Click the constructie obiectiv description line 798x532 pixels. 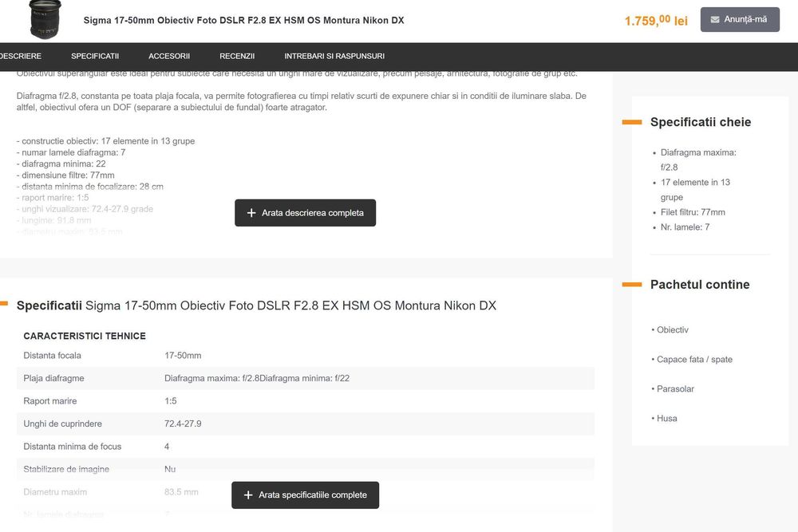pyautogui.click(x=105, y=141)
